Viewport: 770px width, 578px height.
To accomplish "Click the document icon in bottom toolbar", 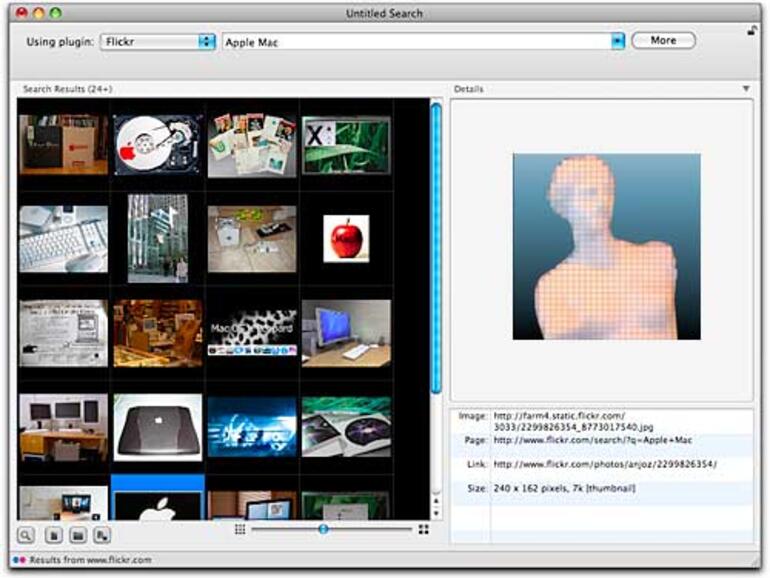I will [x=53, y=535].
